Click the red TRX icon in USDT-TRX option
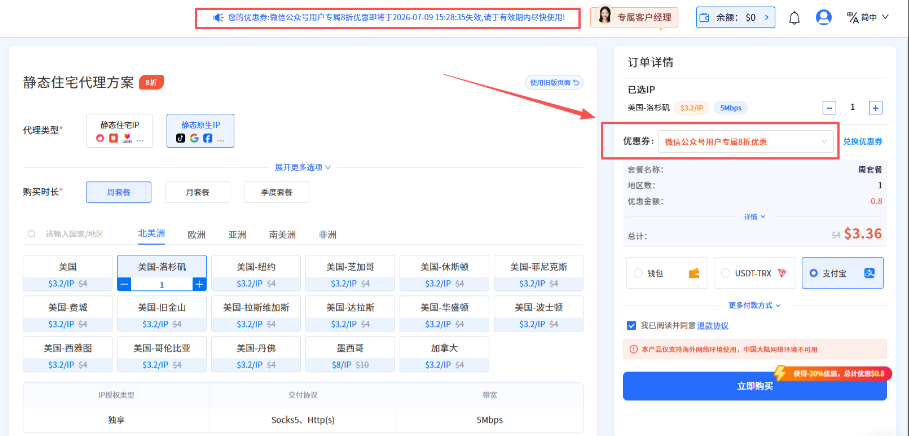This screenshot has width=909, height=436. click(x=782, y=273)
